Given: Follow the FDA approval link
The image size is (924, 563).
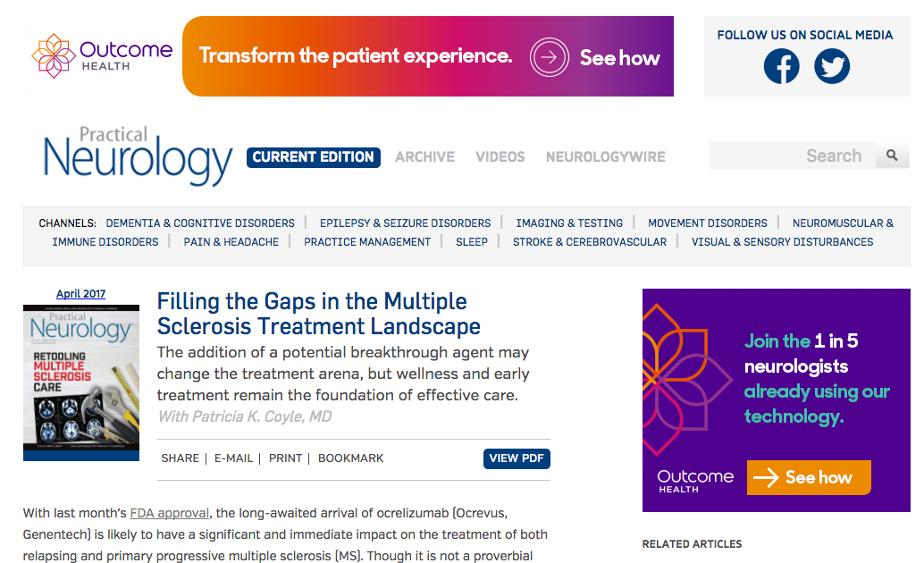Looking at the screenshot, I should click(x=170, y=513).
